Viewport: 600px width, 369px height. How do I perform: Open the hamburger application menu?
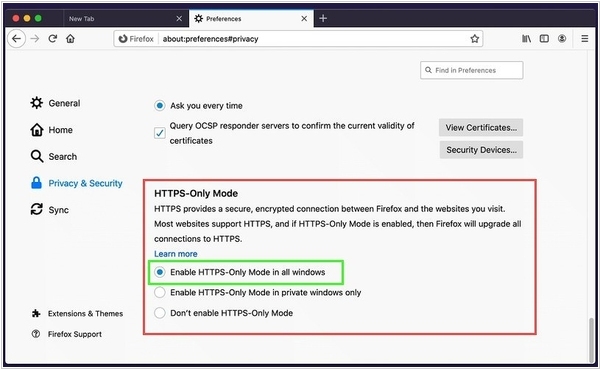[x=584, y=39]
